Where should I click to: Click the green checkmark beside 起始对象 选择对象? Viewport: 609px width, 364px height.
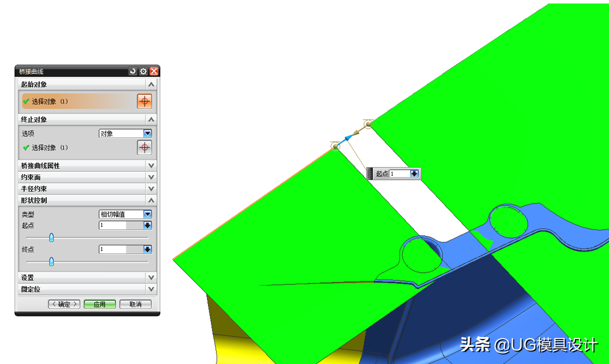tap(27, 101)
